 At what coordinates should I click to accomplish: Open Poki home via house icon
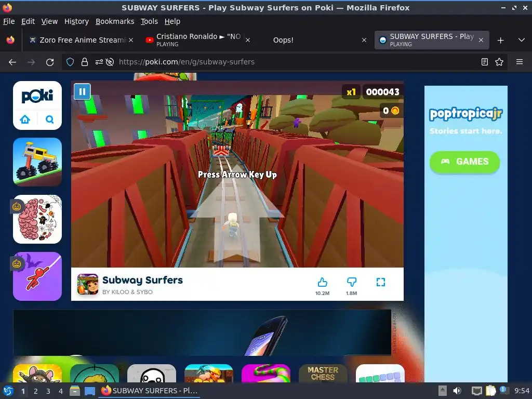point(25,119)
